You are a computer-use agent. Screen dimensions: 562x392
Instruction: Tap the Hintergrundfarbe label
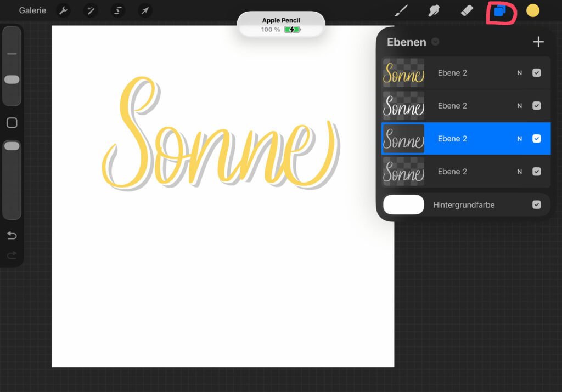coord(464,205)
